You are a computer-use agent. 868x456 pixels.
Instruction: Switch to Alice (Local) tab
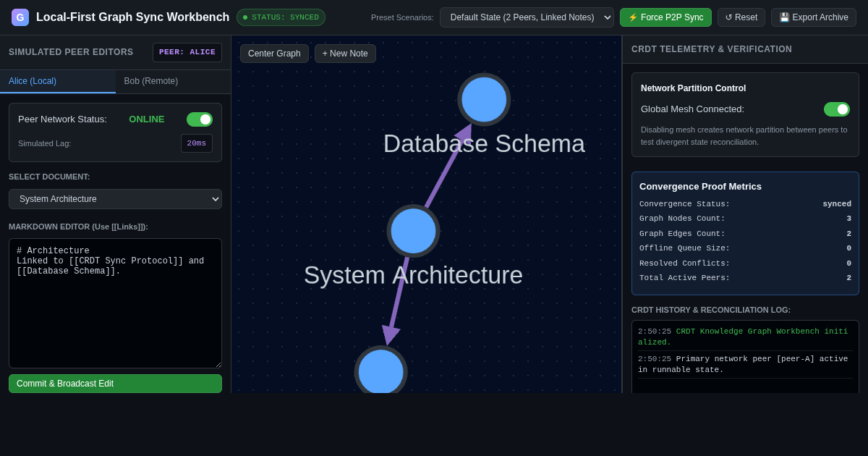point(58,81)
